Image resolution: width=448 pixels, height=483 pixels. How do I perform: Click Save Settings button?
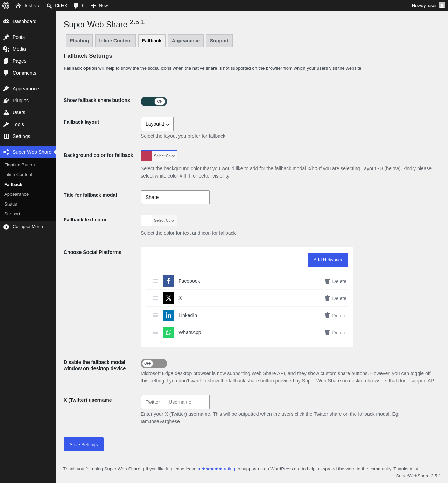(84, 444)
